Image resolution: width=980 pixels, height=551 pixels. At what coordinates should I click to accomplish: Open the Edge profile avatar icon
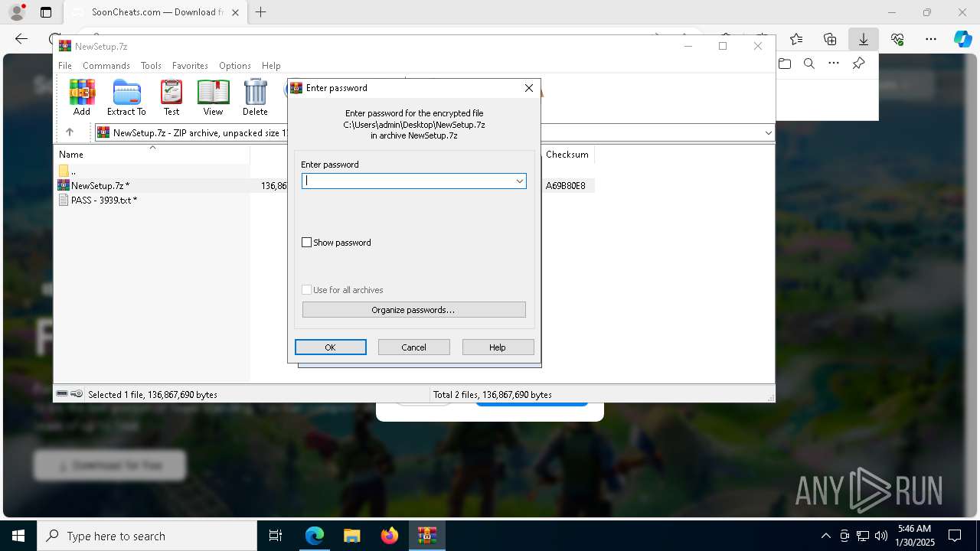[16, 12]
